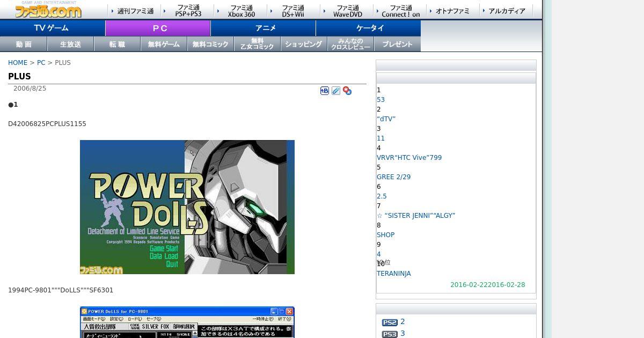The image size is (644, 338).
Task: Open the アルカディア link
Action: coord(506,11)
